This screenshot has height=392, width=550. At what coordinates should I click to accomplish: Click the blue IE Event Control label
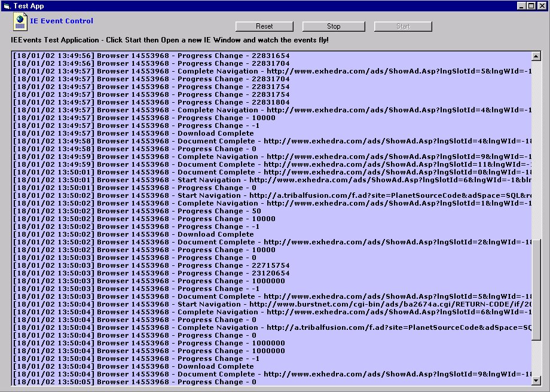point(62,21)
